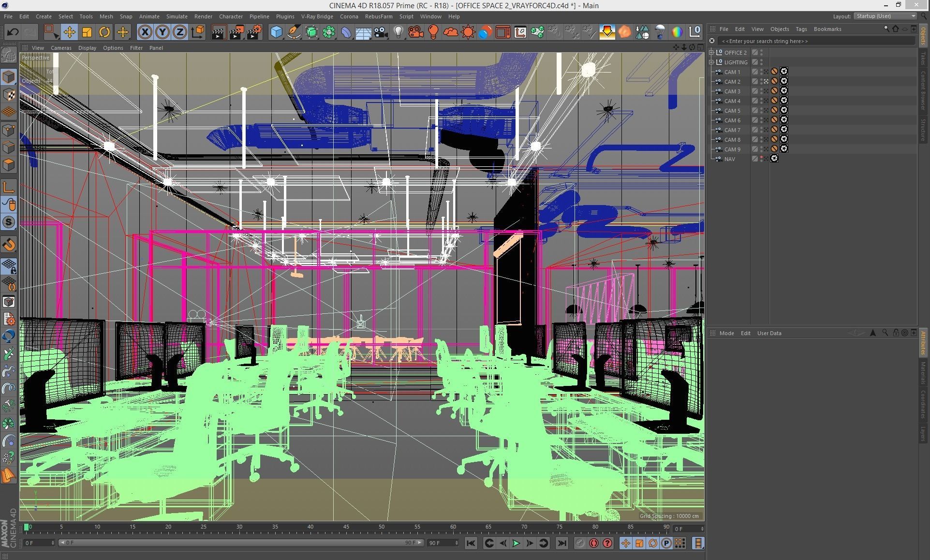Toggle Autokeying button
Screen dimensions: 930x560
point(593,543)
